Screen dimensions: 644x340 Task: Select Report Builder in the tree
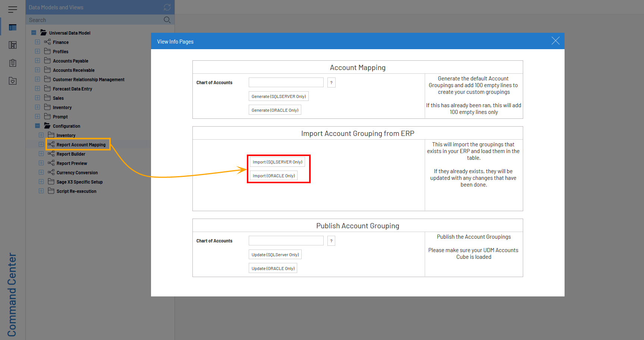[71, 154]
